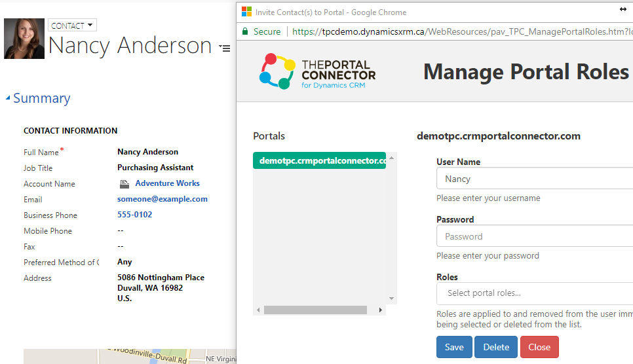
Task: Click the account icon beside Adventure Works
Action: 125,184
